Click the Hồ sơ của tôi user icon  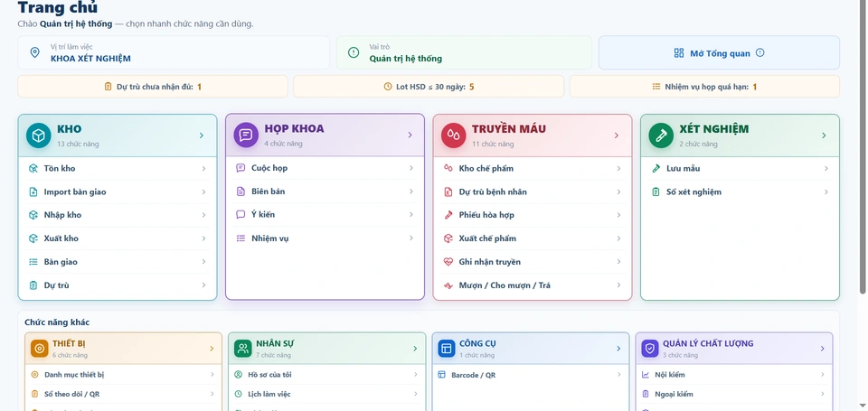pyautogui.click(x=238, y=375)
